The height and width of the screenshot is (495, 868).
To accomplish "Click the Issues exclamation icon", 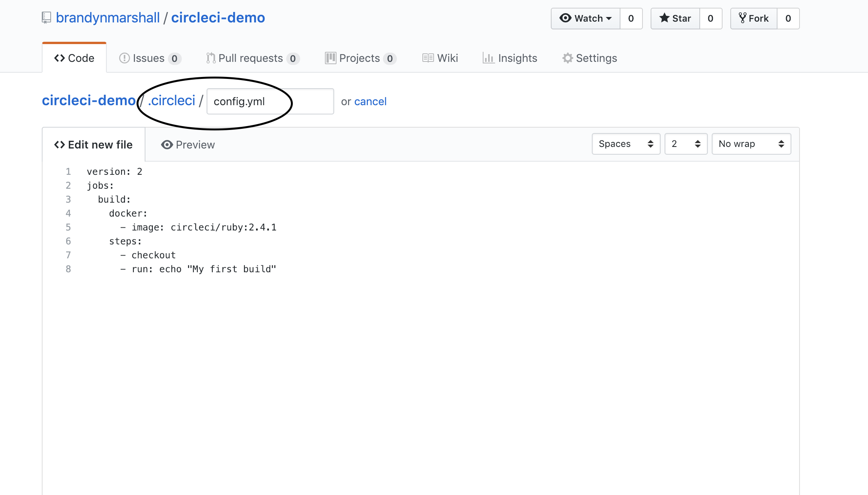I will [x=124, y=58].
